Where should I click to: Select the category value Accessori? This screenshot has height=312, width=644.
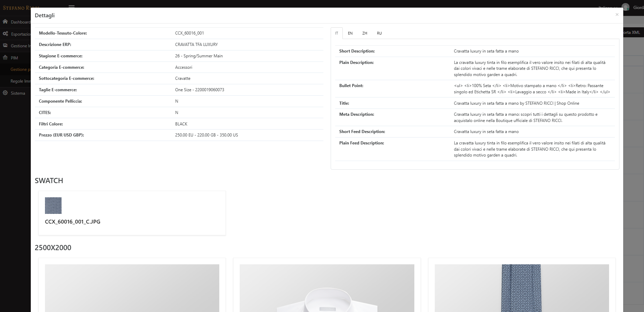pos(184,67)
